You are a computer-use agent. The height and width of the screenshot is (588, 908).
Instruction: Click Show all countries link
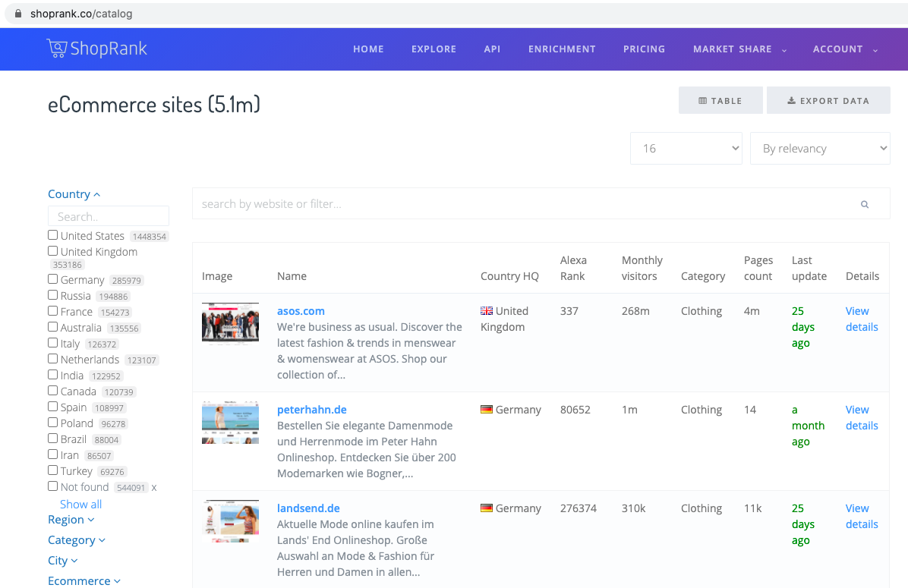tap(80, 504)
